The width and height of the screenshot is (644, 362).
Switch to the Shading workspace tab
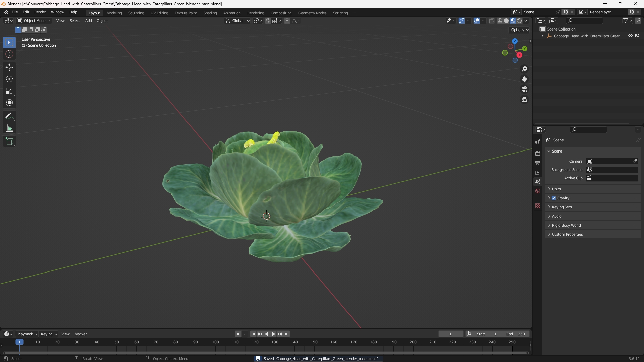(x=210, y=13)
